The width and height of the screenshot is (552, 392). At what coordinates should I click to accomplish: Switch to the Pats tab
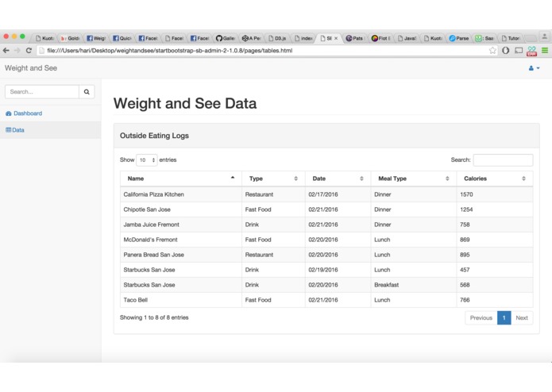pyautogui.click(x=354, y=38)
